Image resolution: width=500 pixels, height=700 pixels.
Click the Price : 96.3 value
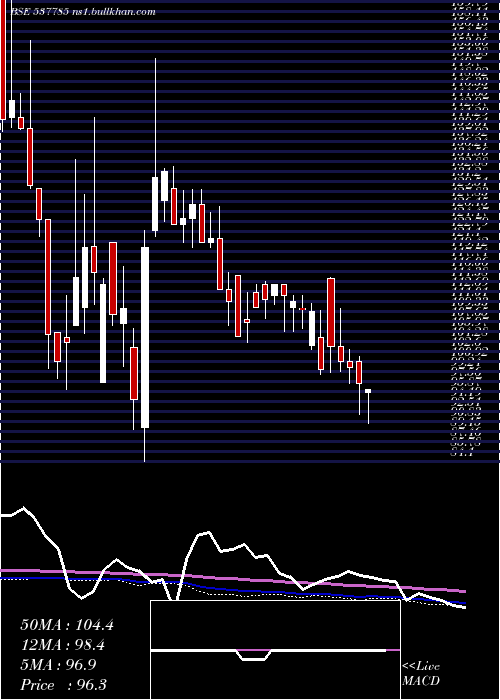point(63,685)
